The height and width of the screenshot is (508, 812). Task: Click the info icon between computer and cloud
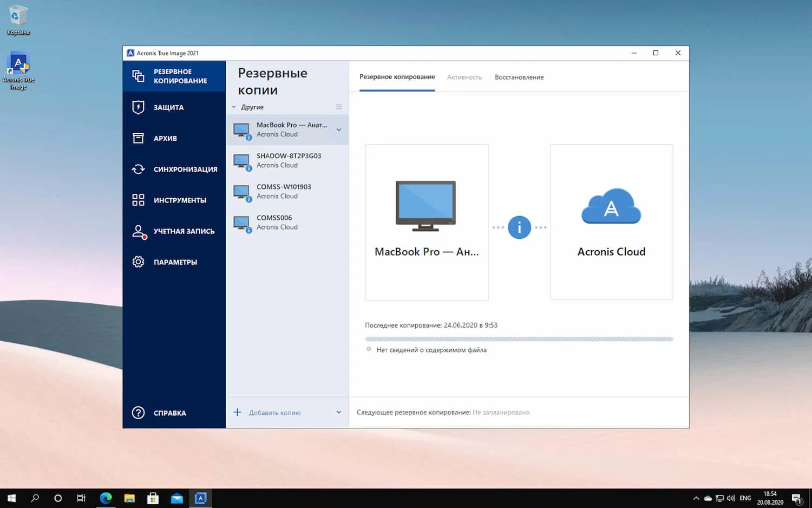click(x=519, y=227)
